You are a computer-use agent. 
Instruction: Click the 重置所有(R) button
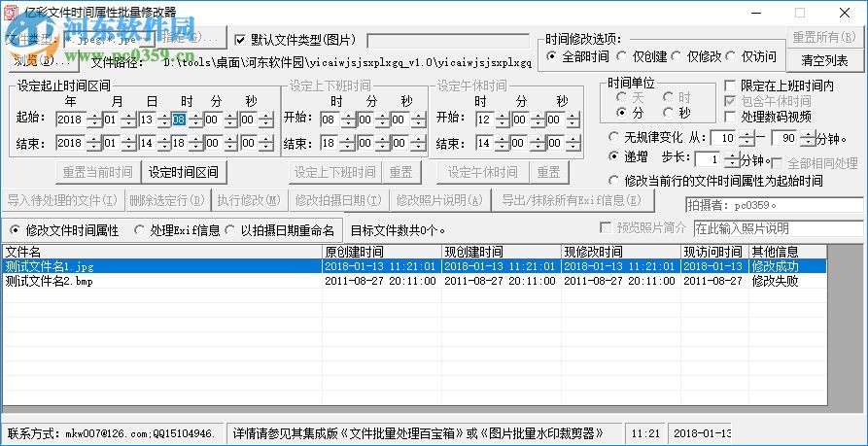pyautogui.click(x=824, y=37)
